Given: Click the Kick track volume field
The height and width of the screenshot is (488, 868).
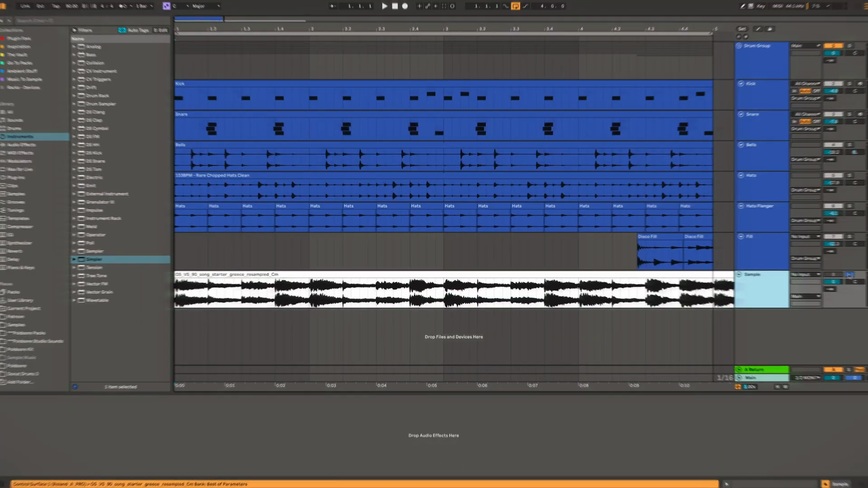Looking at the screenshot, I should coord(833,91).
